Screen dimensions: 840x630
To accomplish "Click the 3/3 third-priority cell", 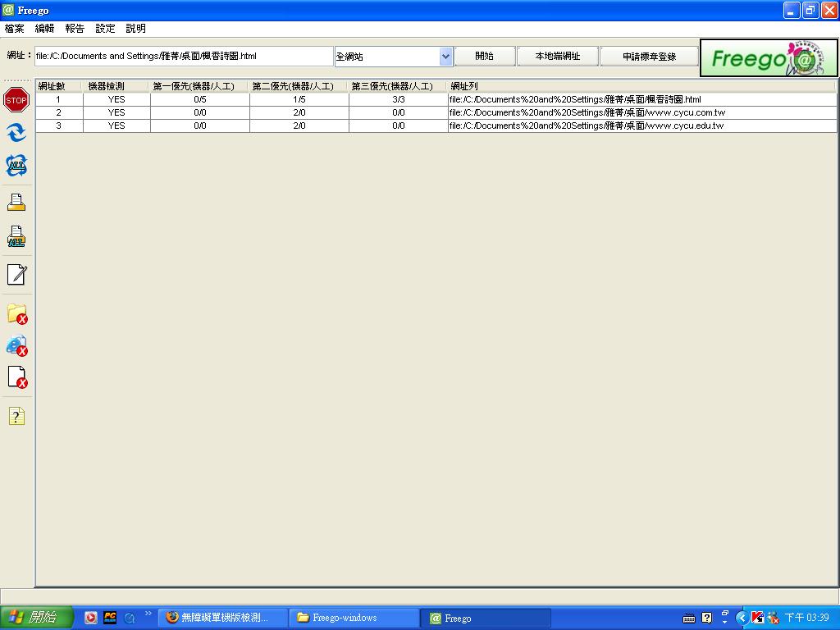I will [398, 99].
